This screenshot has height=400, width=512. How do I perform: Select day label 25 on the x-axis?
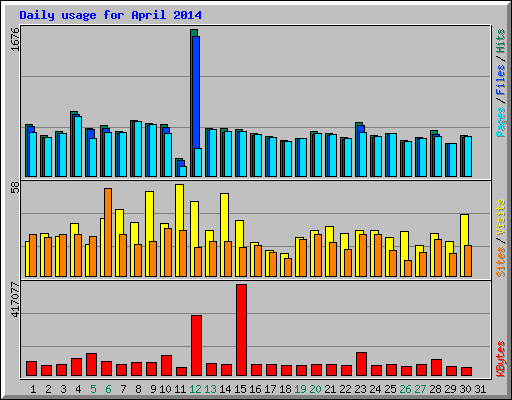pyautogui.click(x=390, y=389)
